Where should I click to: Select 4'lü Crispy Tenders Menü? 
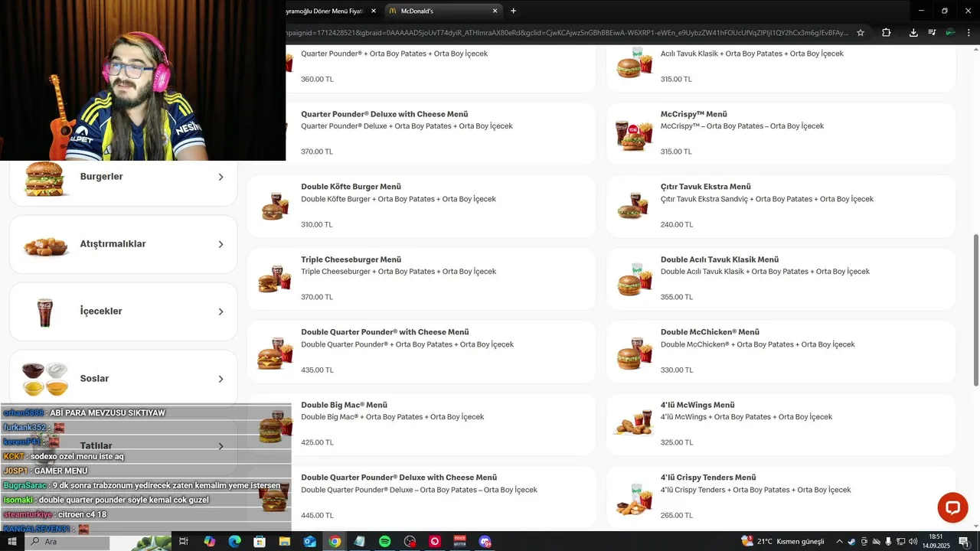(x=781, y=497)
